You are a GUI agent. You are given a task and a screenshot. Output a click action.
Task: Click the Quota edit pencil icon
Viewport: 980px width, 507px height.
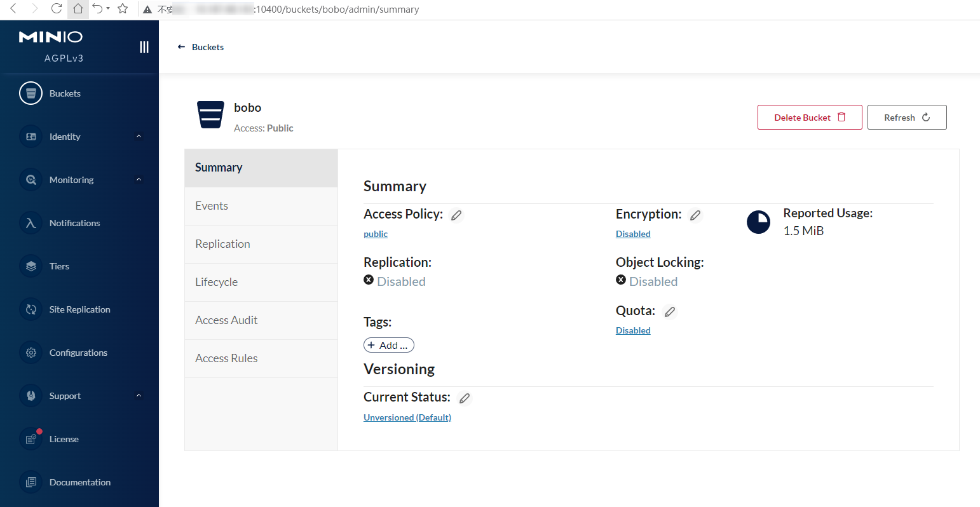pos(669,312)
